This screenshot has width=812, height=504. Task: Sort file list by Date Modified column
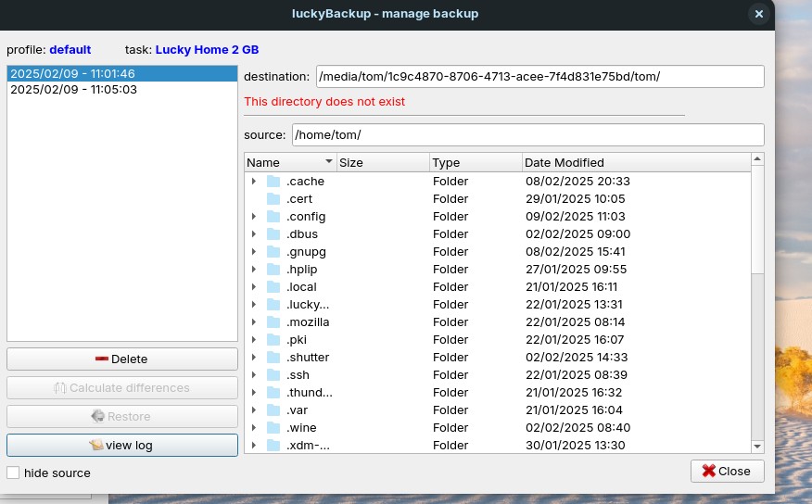tap(637, 162)
